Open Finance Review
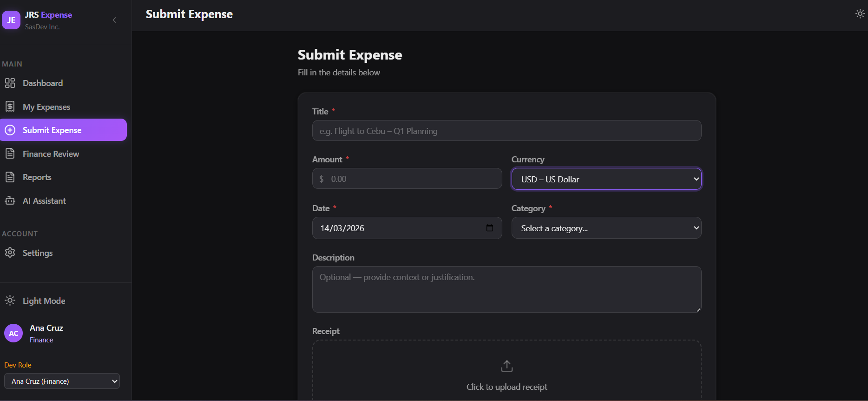Viewport: 868px width, 401px height. tap(63, 154)
